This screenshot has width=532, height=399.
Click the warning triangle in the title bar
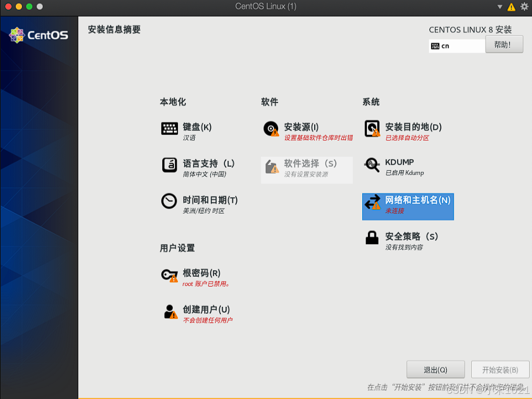[x=511, y=7]
